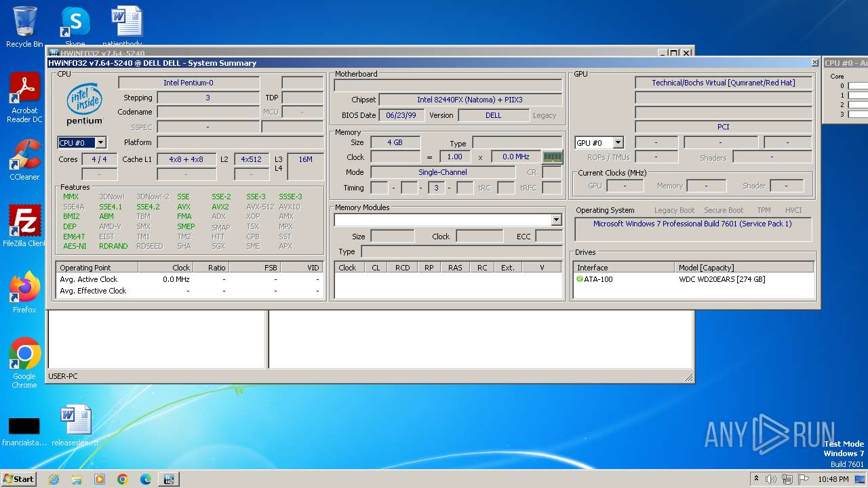This screenshot has height=488, width=868.
Task: Click the volume speaker tray icon
Action: click(771, 479)
